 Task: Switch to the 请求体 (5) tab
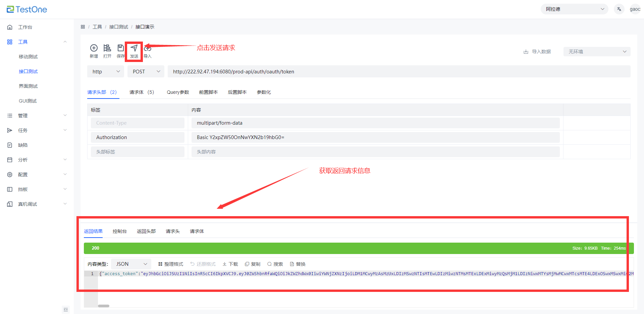tap(142, 92)
